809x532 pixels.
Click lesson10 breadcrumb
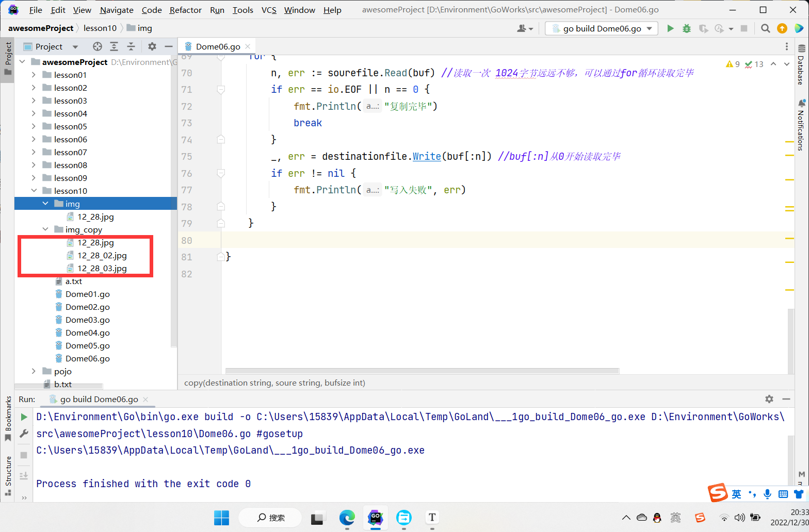(x=100, y=28)
